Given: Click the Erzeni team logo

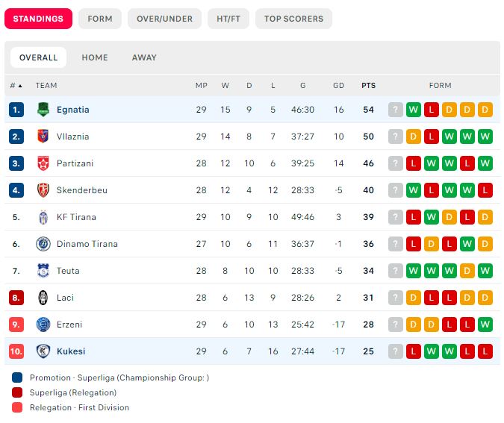Looking at the screenshot, I should pos(43,325).
